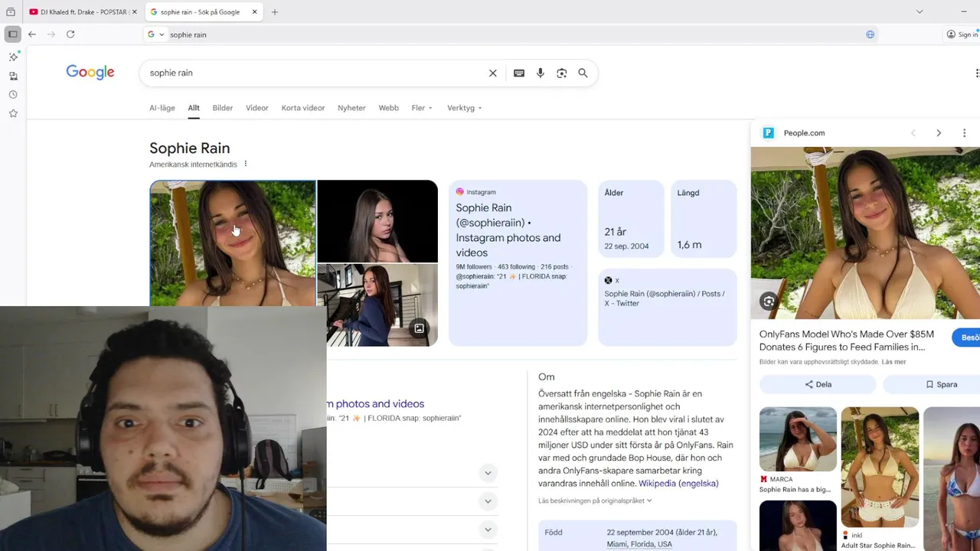
Task: Reload the page with the refresh icon
Action: click(70, 34)
